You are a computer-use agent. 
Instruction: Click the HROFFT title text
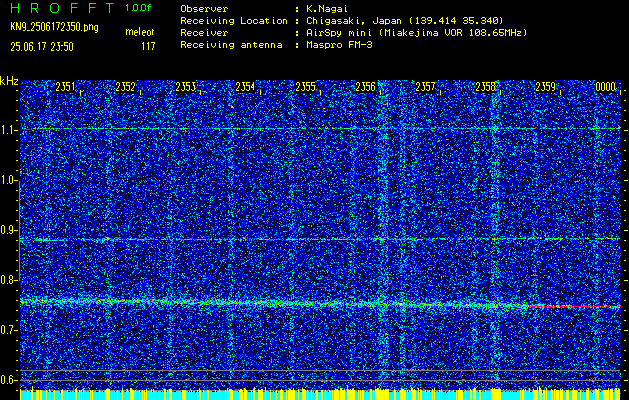[x=62, y=8]
